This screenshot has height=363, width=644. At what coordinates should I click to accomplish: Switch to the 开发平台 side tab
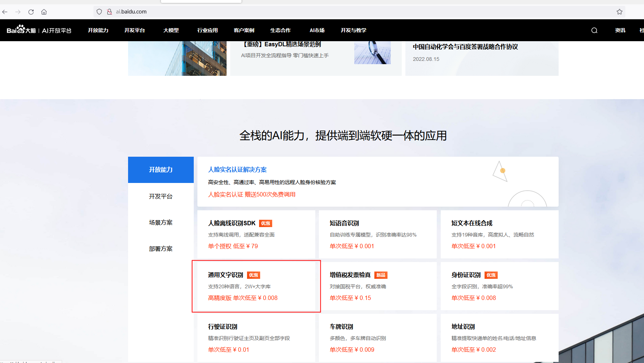(x=161, y=196)
